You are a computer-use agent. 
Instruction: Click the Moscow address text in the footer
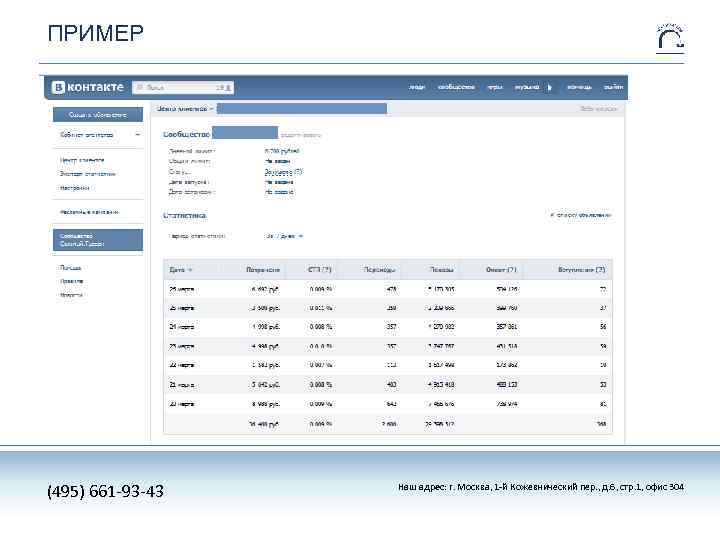tap(541, 487)
